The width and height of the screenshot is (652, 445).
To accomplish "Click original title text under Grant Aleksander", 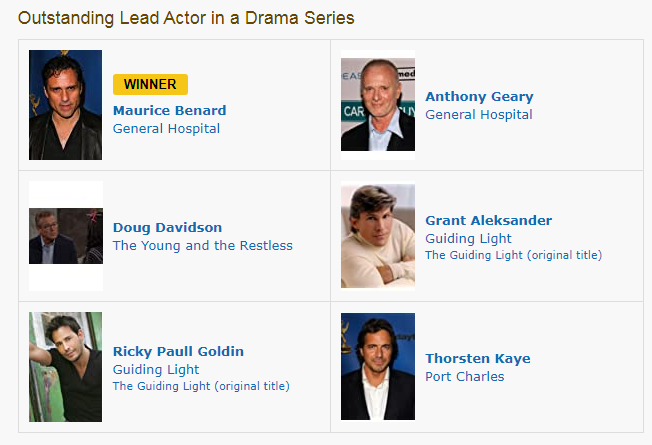I will click(514, 255).
